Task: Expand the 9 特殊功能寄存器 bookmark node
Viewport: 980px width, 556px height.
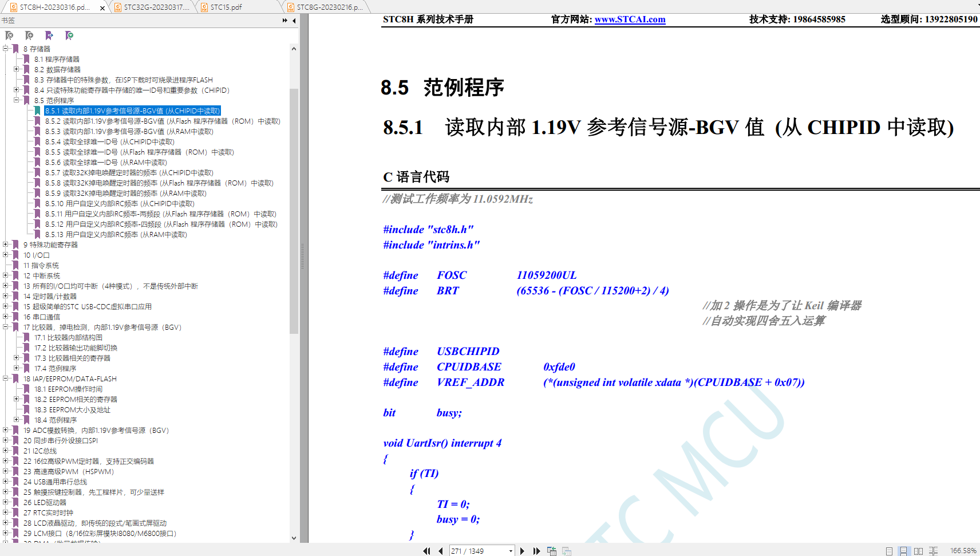Action: 6,245
